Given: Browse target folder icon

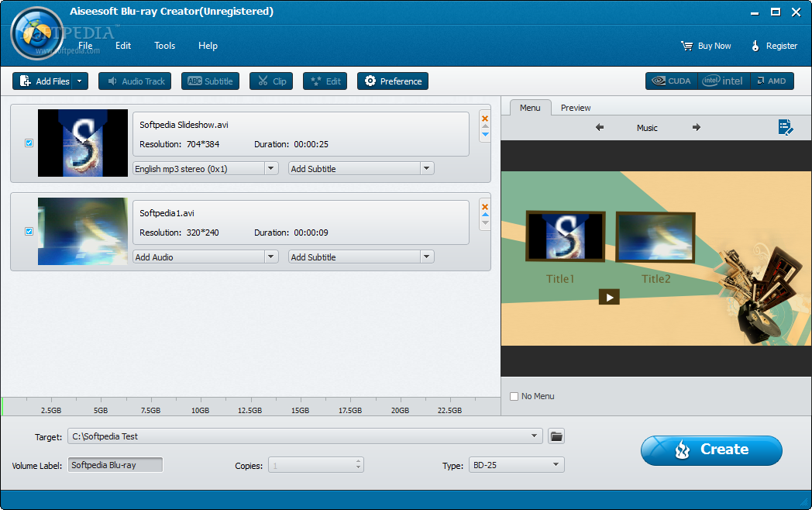Looking at the screenshot, I should pos(556,436).
